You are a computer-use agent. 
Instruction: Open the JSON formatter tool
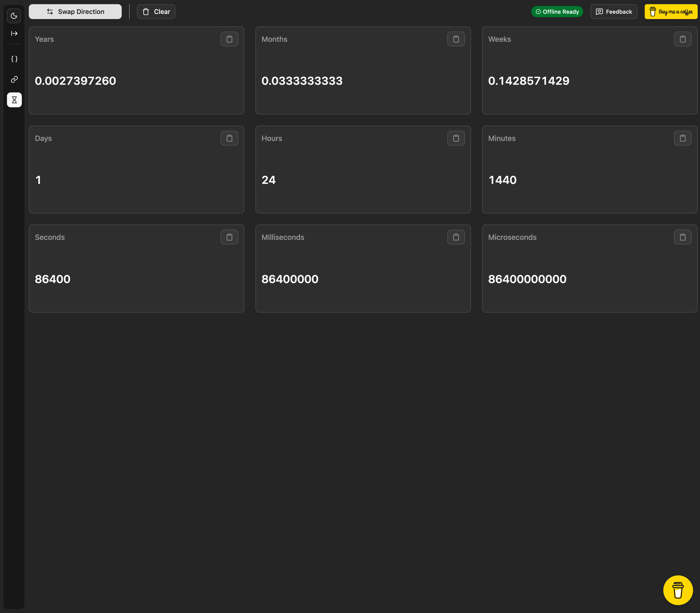pos(14,59)
